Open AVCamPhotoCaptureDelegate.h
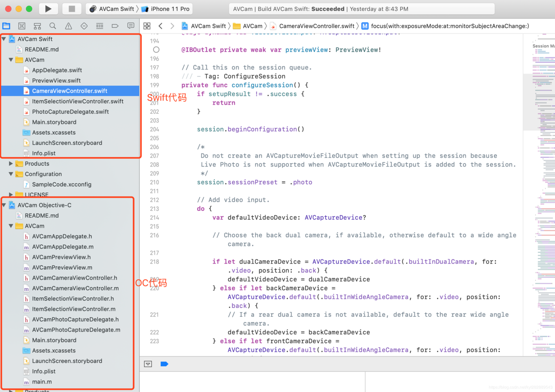The height and width of the screenshot is (392, 555). (x=75, y=319)
